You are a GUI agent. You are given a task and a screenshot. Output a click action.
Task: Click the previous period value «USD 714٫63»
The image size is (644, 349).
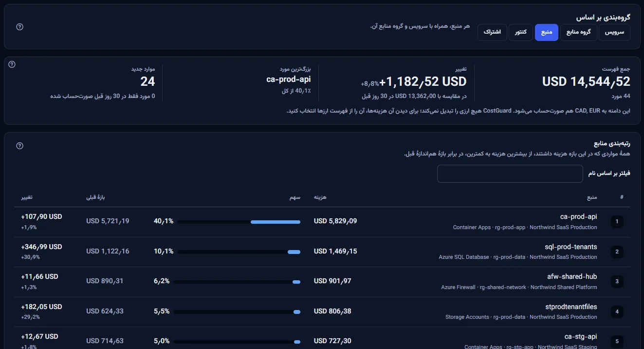105,341
